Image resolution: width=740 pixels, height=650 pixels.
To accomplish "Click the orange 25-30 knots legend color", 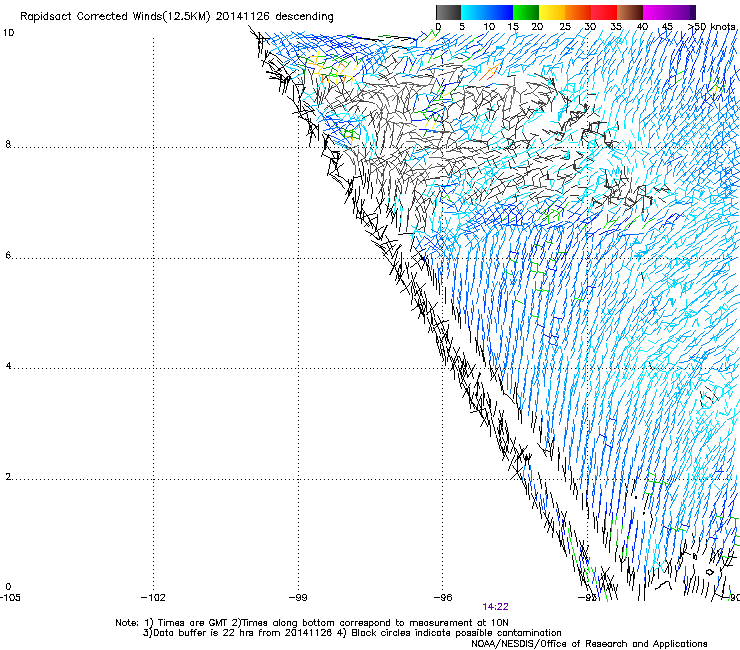I will click(578, 12).
